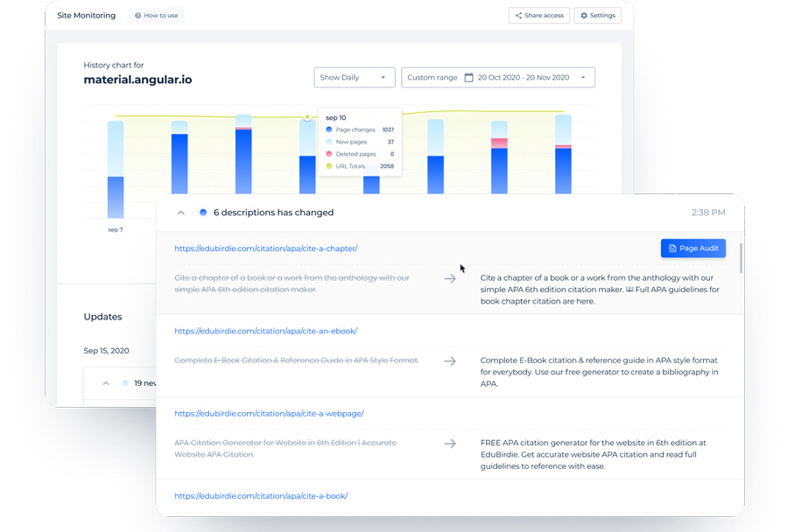Screen dimensions: 788x532
Task: Click the scrollbar in the changes panel
Action: pos(741,258)
